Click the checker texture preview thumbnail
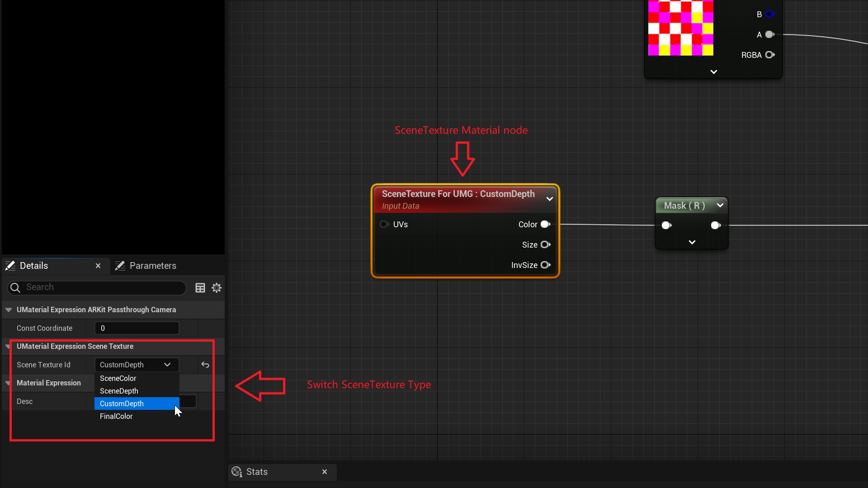This screenshot has width=868, height=488. coord(681,28)
